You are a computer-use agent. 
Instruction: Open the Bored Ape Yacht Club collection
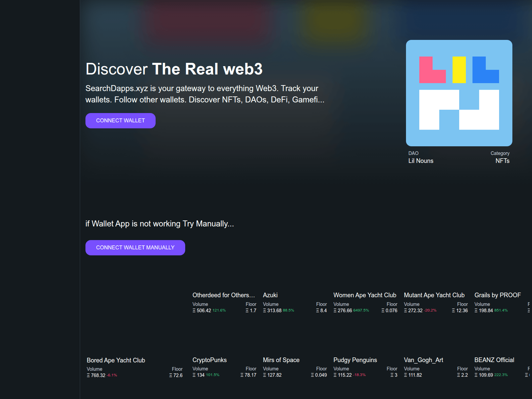116,360
